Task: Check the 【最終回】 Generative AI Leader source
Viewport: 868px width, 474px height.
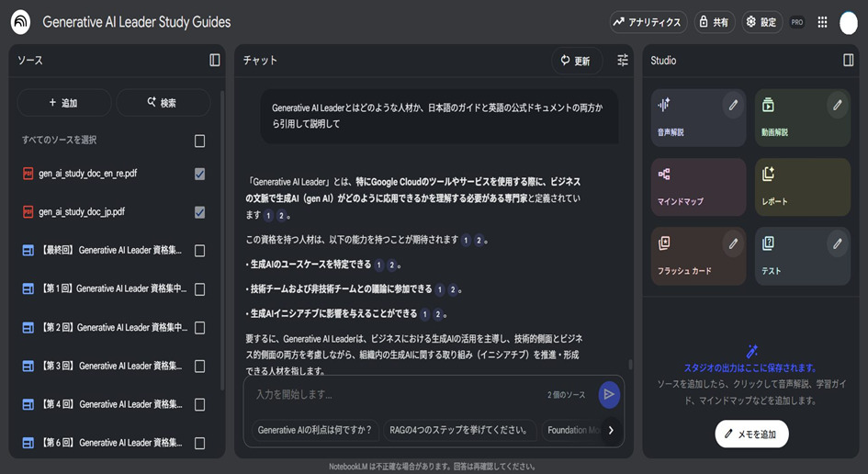Action: coord(199,251)
